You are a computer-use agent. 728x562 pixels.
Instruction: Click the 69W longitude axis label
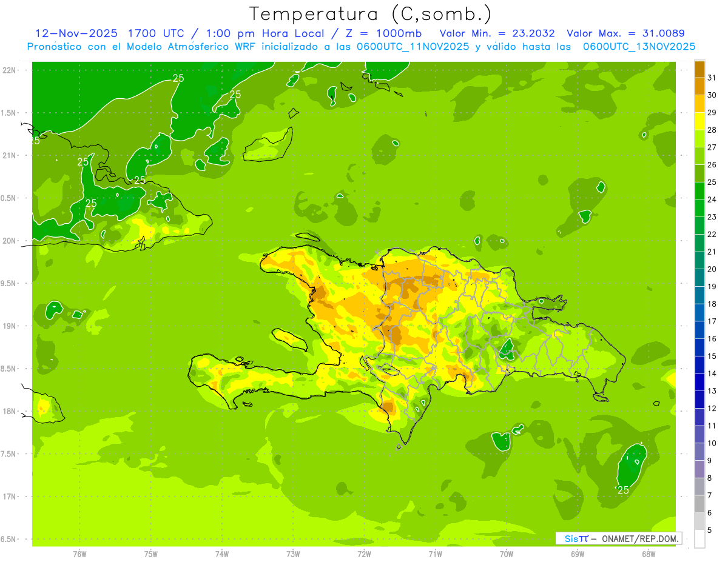tap(577, 554)
